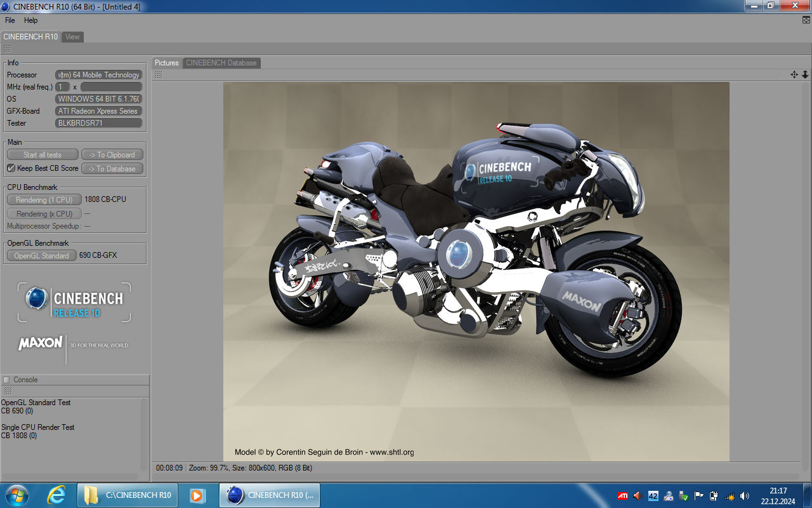Screen dimensions: 812x508
Task: Start the OpenGL Standard benchmark
Action: click(x=41, y=256)
